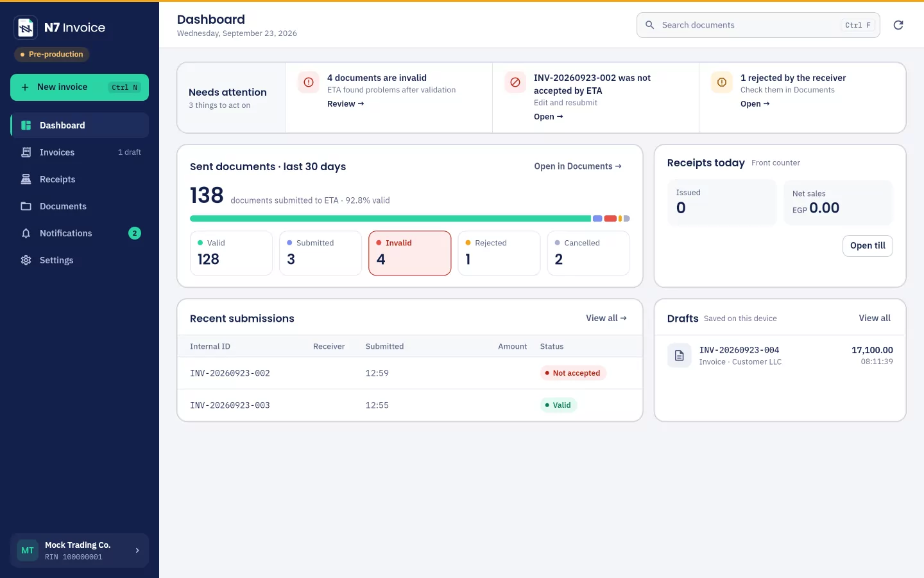The image size is (924, 578).
Task: Click the Receipts sidebar icon
Action: pos(26,179)
